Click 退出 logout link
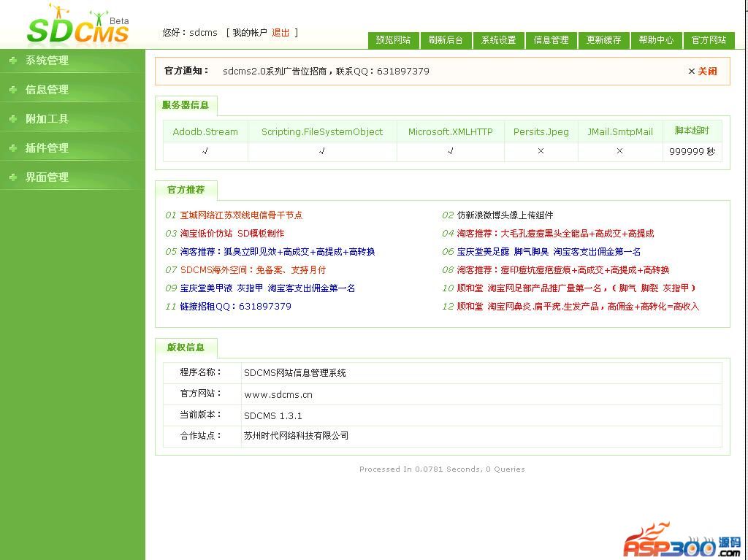Viewport: 748px width, 560px height. point(280,32)
